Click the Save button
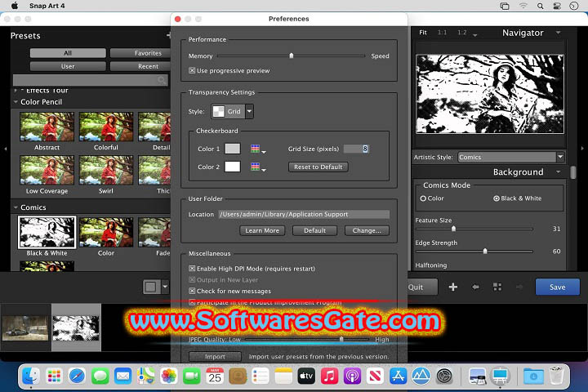The image size is (588, 392). [x=557, y=287]
